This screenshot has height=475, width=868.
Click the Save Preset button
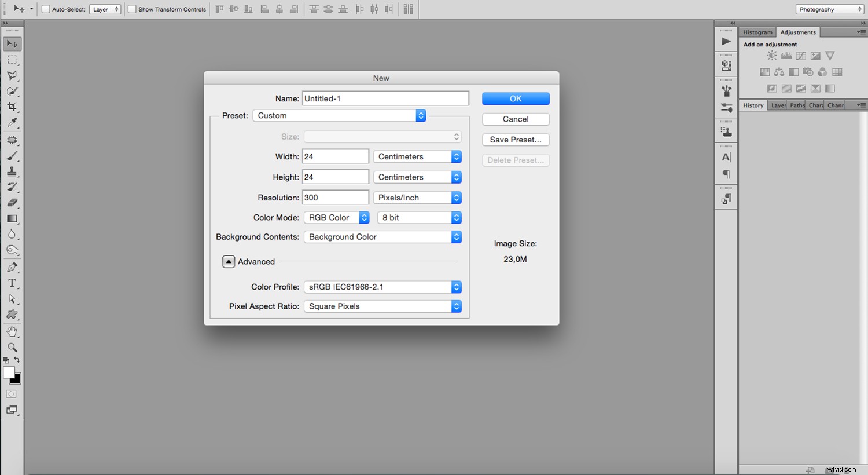pyautogui.click(x=515, y=140)
